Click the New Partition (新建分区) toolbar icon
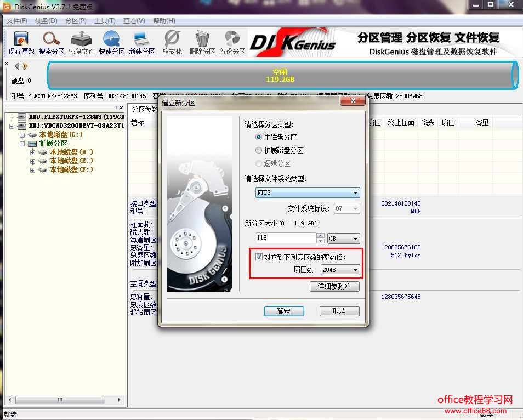Viewport: 523px width, 420px height. point(142,42)
